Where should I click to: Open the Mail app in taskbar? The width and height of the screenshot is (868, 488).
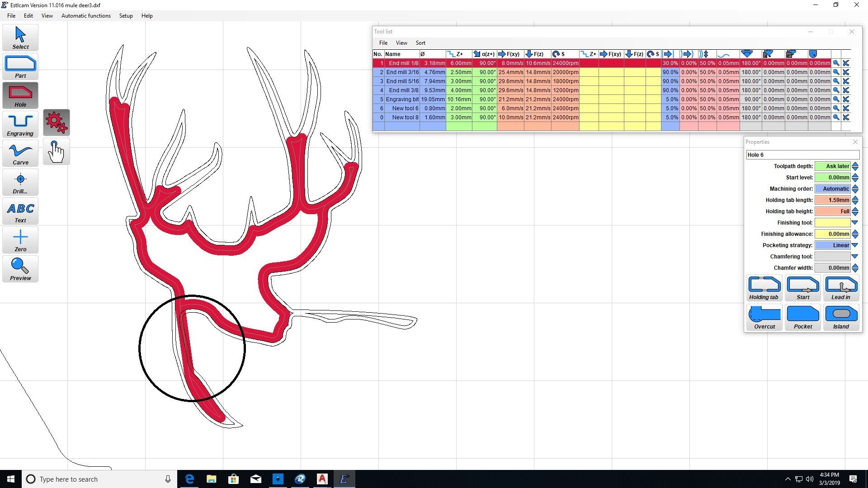tap(256, 479)
